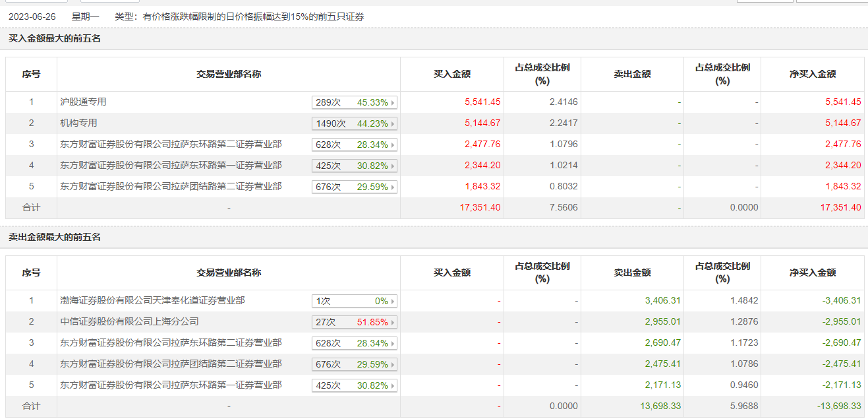Click the 交易营业部名称 header in the sell table
Screen dimensions: 868x419
[229, 273]
